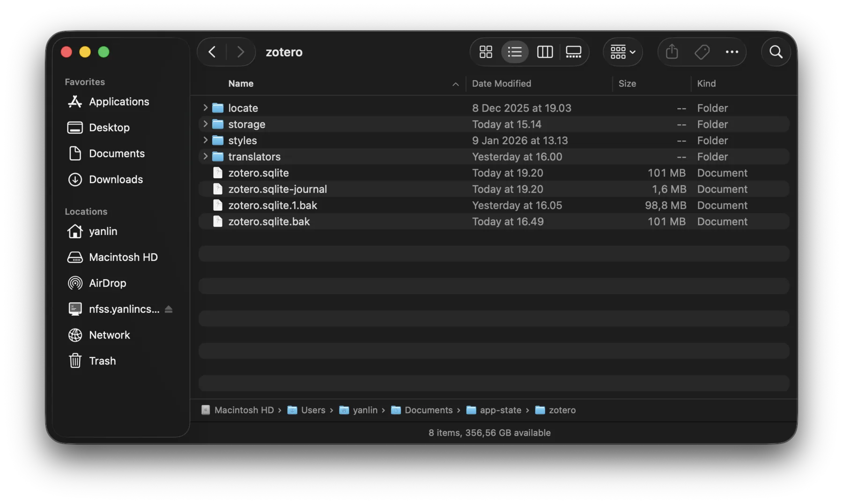The image size is (843, 504).
Task: Open the More actions menu
Action: (732, 52)
